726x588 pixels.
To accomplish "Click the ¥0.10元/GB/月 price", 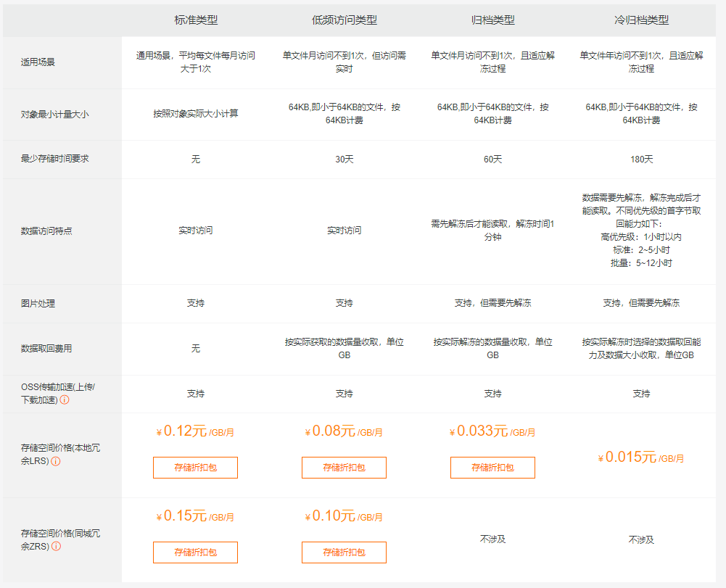I will [344, 515].
